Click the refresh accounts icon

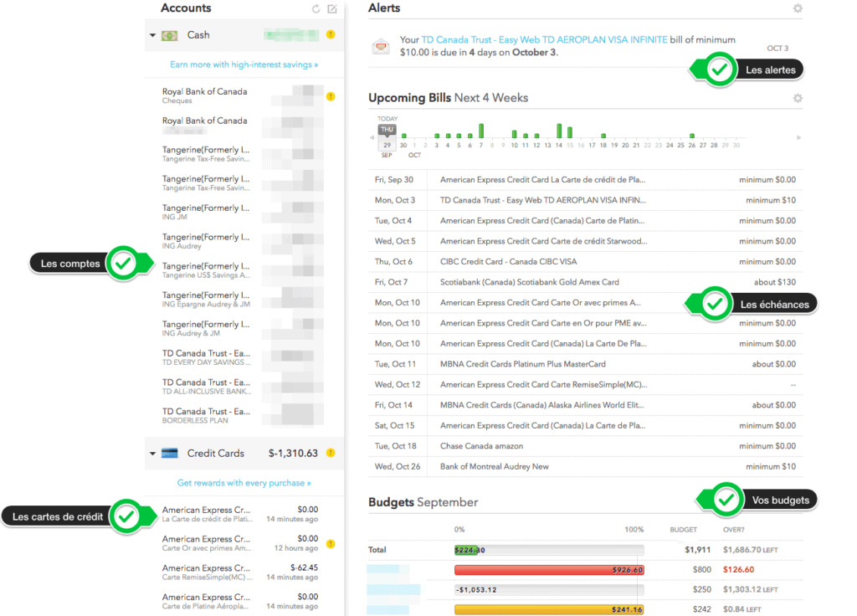click(x=316, y=9)
